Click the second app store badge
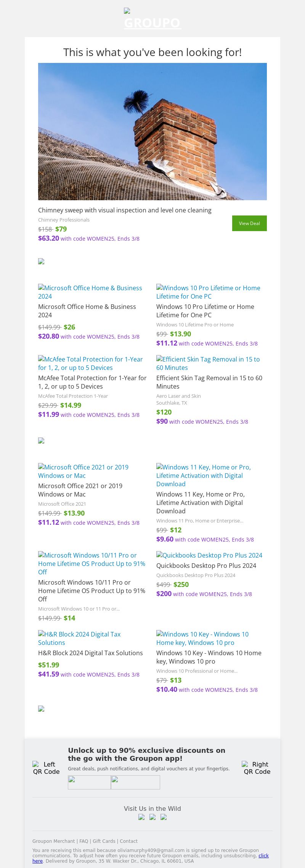Screen dimensions: 305x868 pos(135,782)
